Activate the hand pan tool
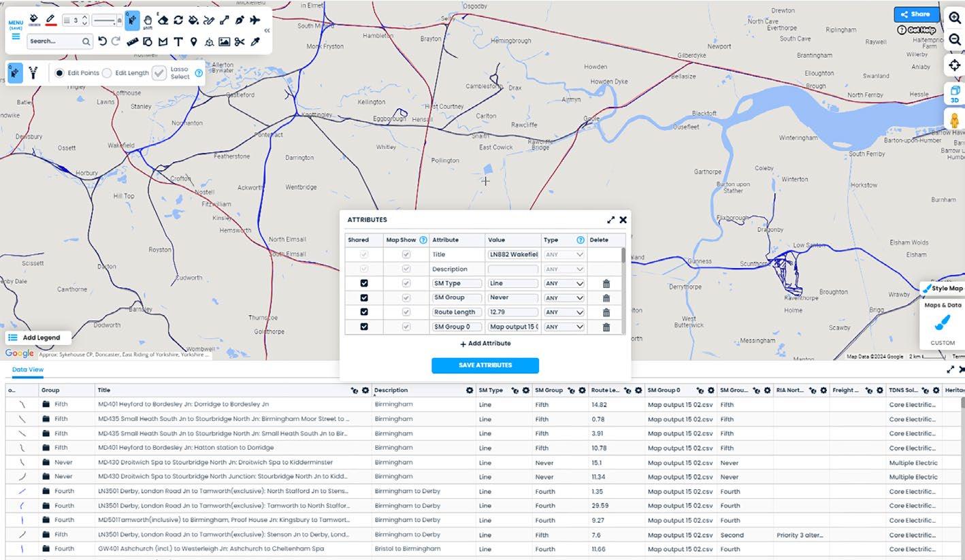The width and height of the screenshot is (965, 560). pyautogui.click(x=148, y=20)
